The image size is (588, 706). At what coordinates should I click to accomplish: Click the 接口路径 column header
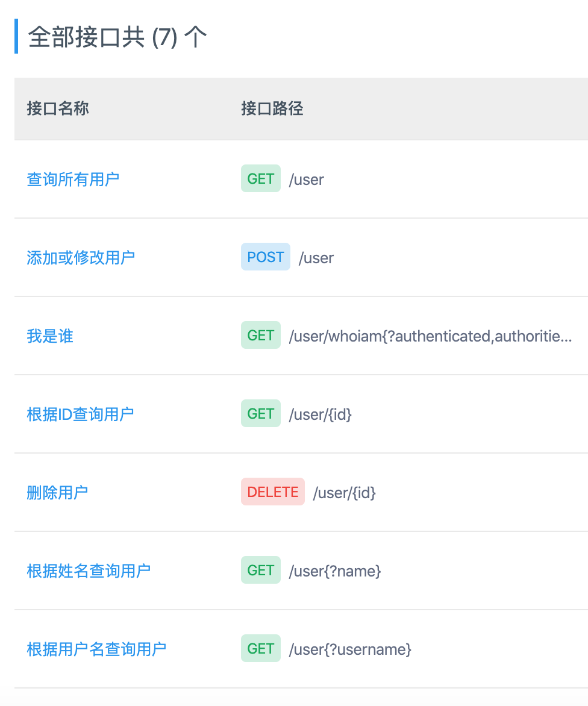point(272,109)
